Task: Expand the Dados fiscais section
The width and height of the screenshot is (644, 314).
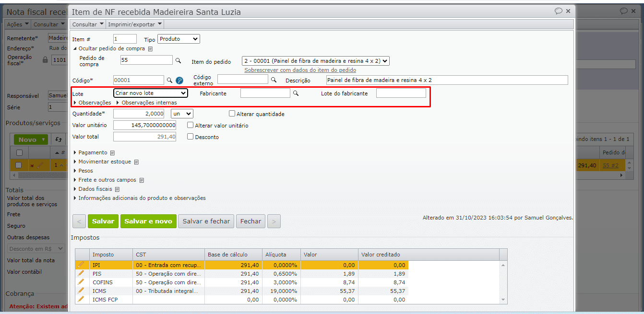Action: coord(93,189)
